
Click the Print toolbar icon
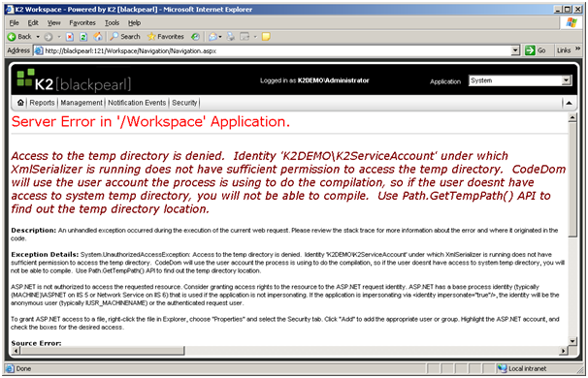click(231, 37)
